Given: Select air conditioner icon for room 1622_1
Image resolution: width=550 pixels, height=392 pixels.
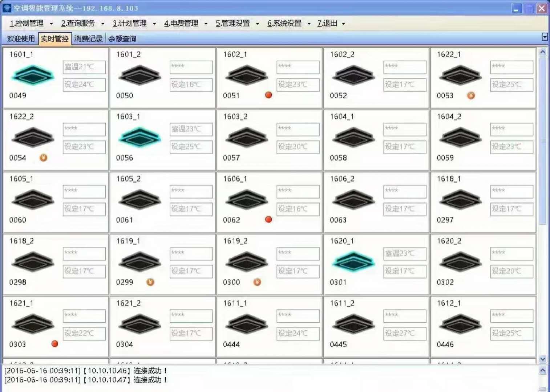Looking at the screenshot, I should coord(460,75).
